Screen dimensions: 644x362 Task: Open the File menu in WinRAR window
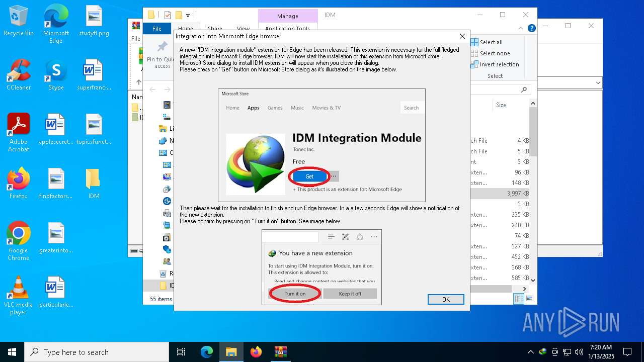[135, 38]
